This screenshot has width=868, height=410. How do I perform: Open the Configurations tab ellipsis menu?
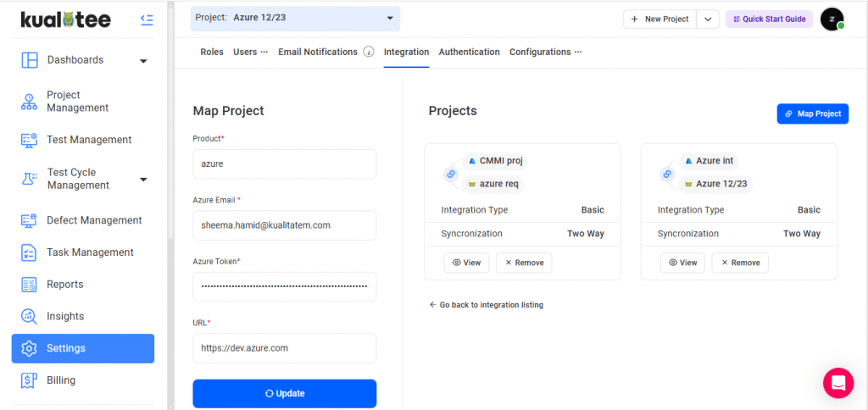coord(578,52)
